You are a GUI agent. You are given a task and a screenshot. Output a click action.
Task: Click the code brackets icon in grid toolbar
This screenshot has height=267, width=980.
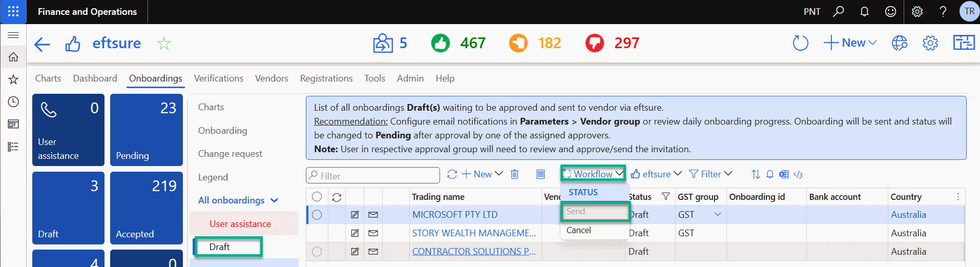[798, 174]
